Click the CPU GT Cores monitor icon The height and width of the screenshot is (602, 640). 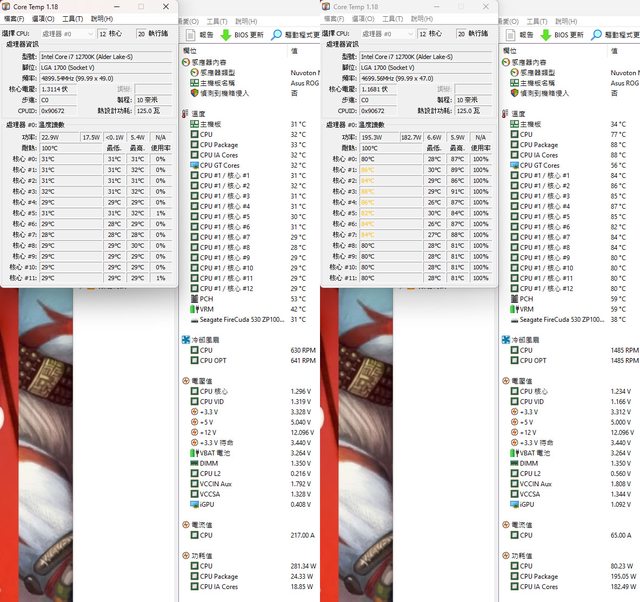click(x=194, y=165)
